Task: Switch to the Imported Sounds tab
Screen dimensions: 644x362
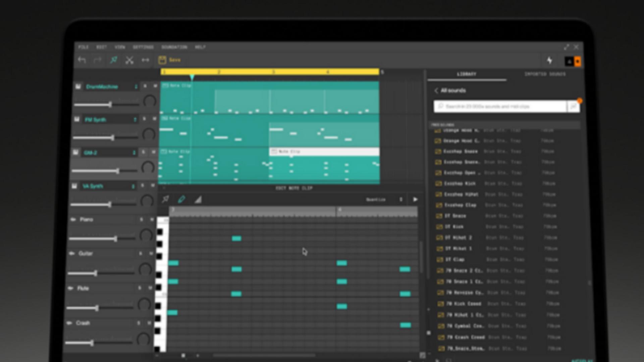Action: pos(545,74)
